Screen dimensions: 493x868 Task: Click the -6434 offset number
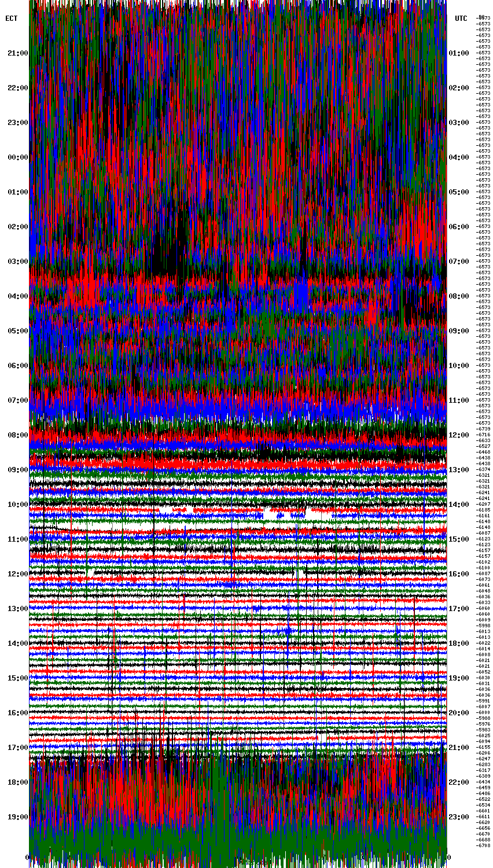point(483,782)
